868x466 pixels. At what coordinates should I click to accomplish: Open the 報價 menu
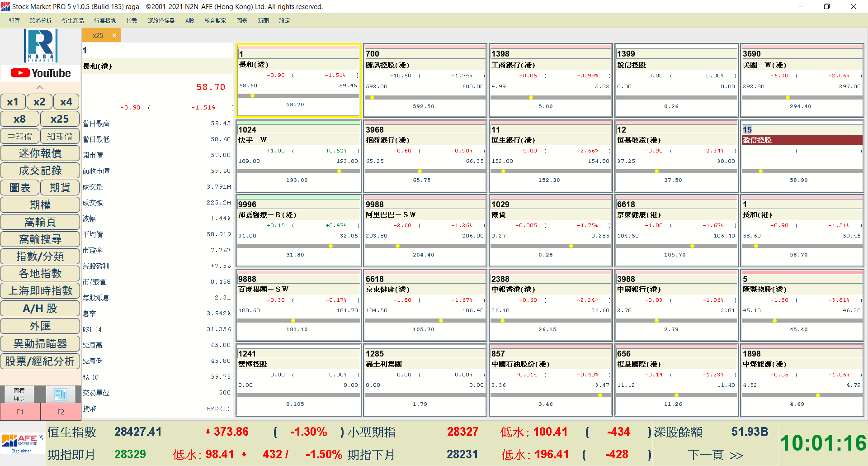click(14, 21)
